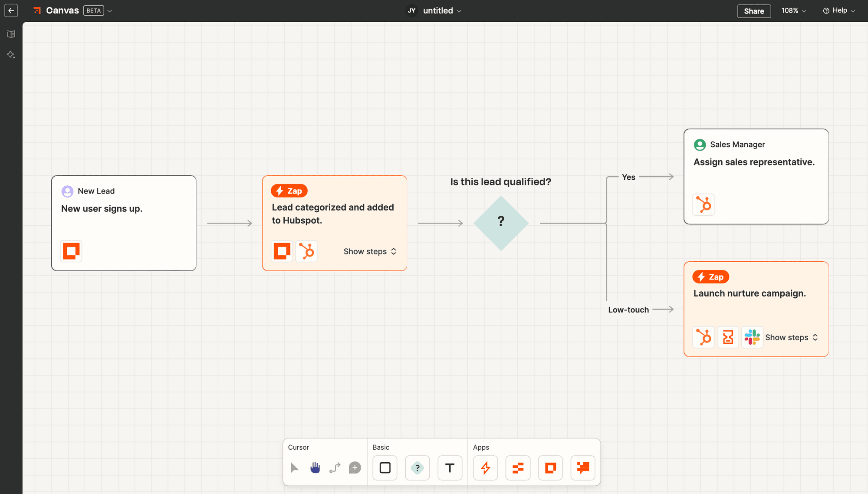The height and width of the screenshot is (494, 868).
Task: Expand steps in Launch nurture campaign Zap
Action: click(790, 337)
